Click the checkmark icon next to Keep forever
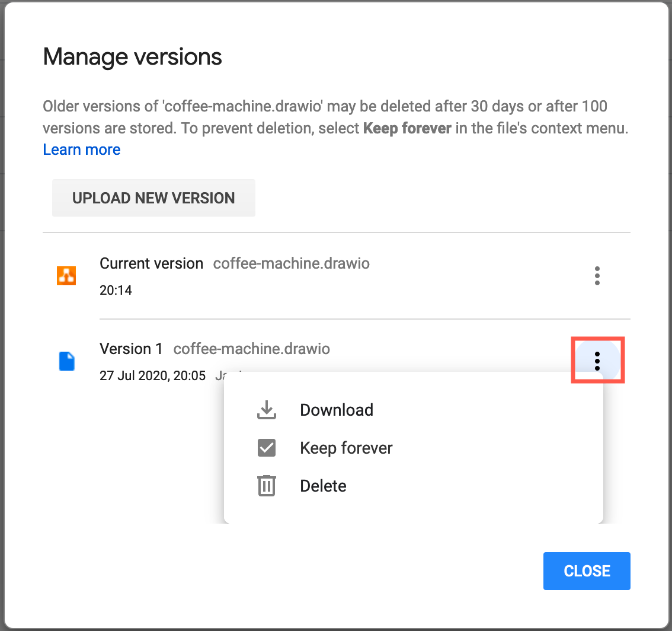Image resolution: width=672 pixels, height=631 pixels. [266, 448]
